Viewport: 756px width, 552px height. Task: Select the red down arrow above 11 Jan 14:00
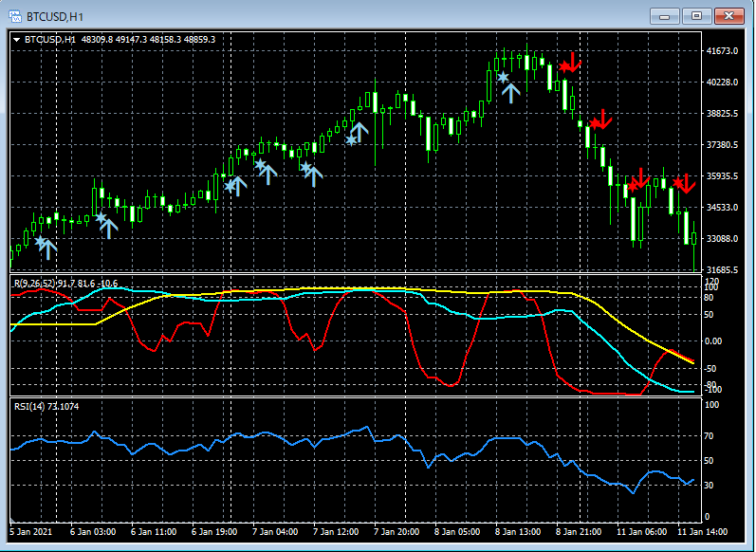[686, 184]
